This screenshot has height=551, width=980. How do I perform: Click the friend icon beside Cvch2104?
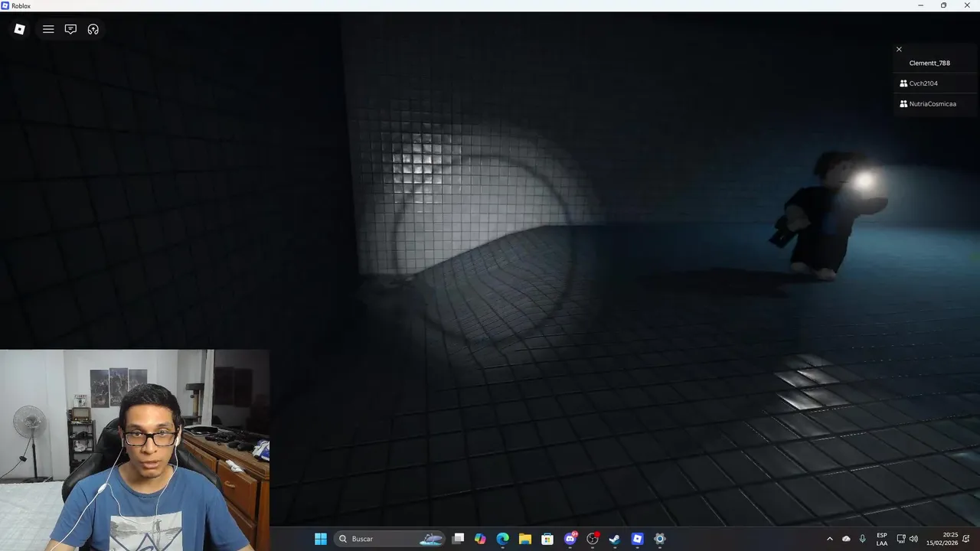coord(903,83)
